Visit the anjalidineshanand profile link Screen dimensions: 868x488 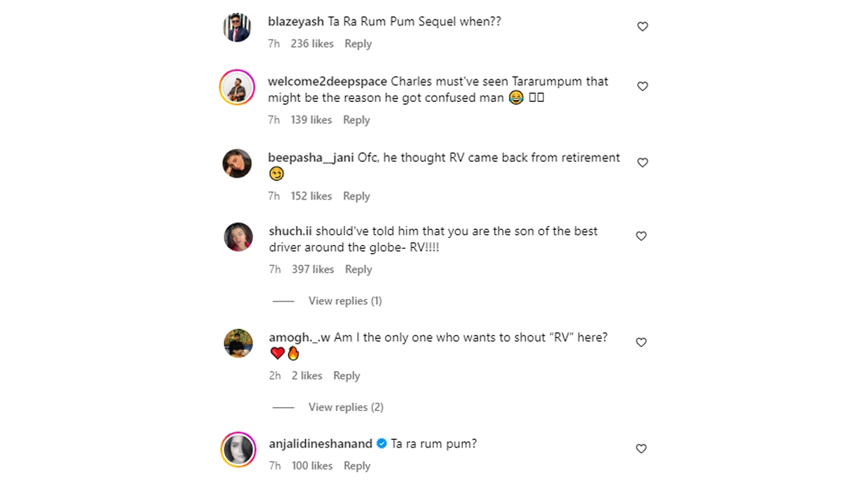coord(320,444)
